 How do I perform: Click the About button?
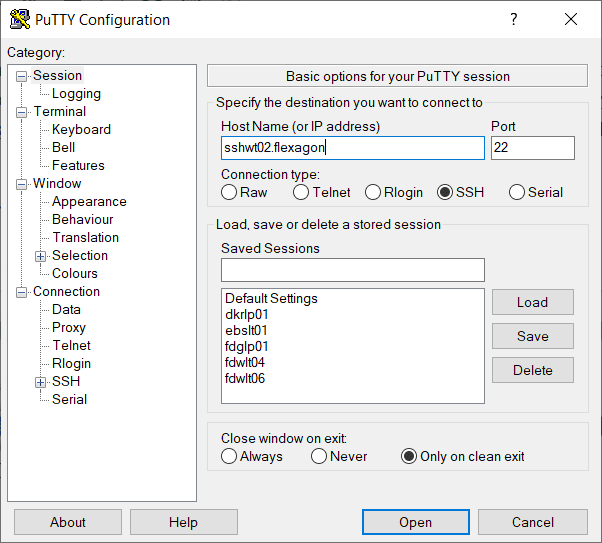68,522
